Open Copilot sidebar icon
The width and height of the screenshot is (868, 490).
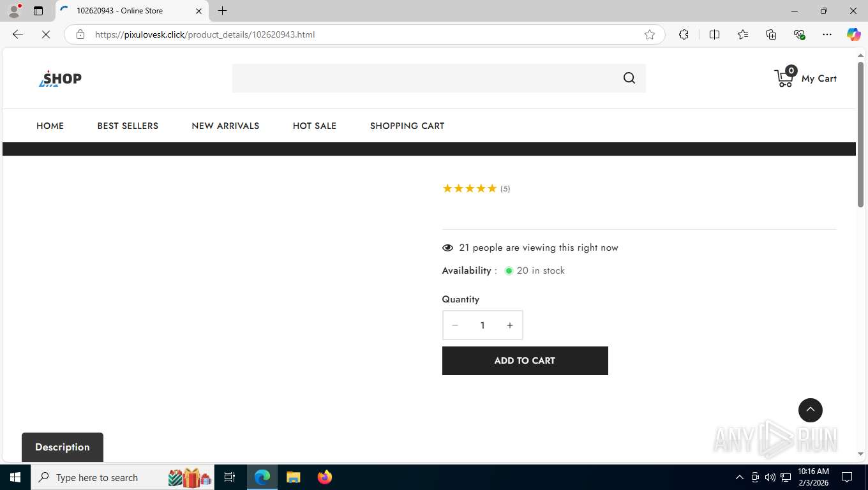[854, 34]
